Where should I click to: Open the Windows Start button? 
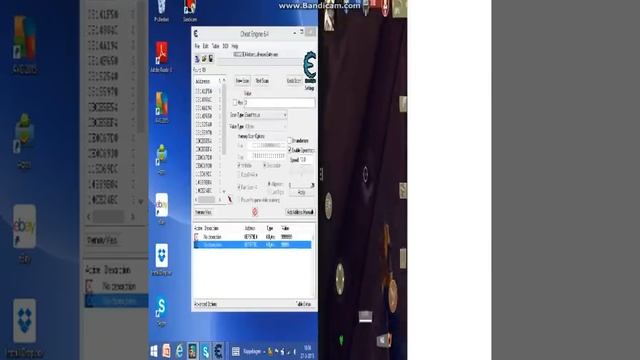(x=154, y=351)
